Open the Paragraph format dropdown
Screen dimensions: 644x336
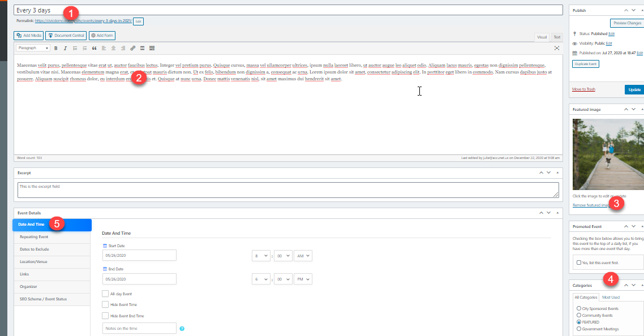tap(33, 48)
